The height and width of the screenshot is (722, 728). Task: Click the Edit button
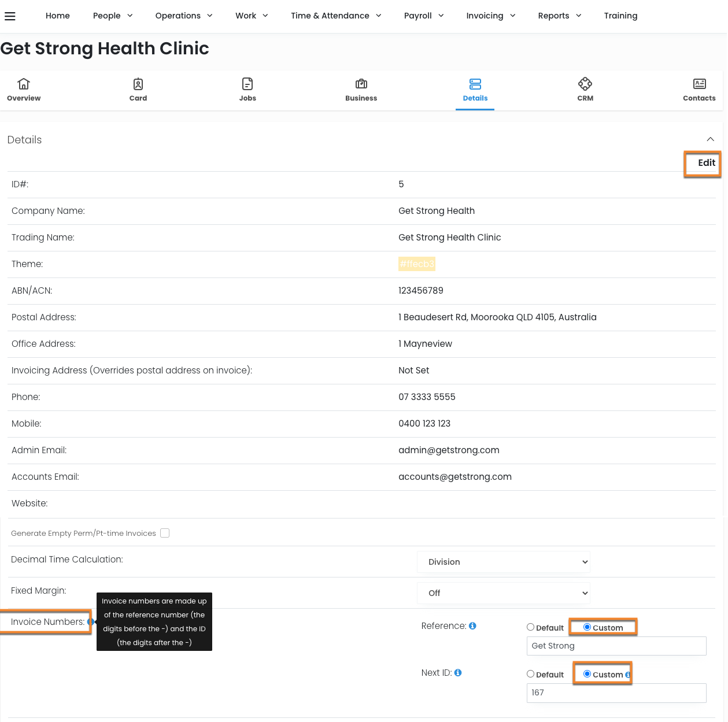pyautogui.click(x=706, y=163)
